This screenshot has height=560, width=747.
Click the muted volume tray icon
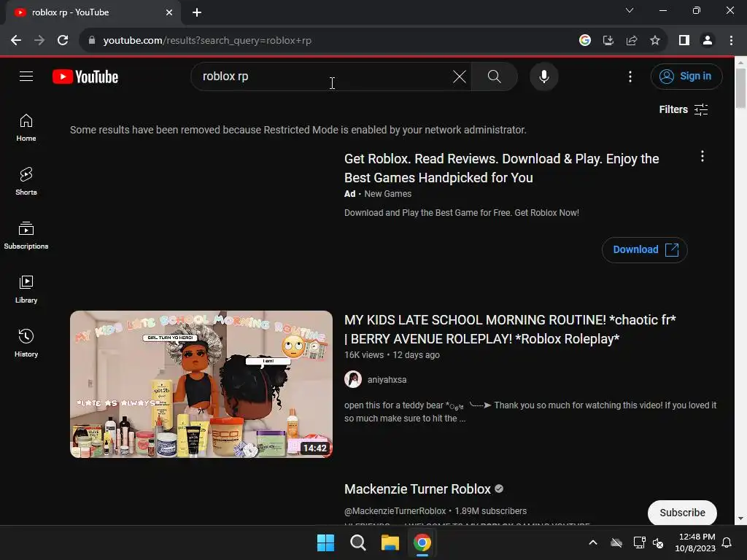pos(658,542)
